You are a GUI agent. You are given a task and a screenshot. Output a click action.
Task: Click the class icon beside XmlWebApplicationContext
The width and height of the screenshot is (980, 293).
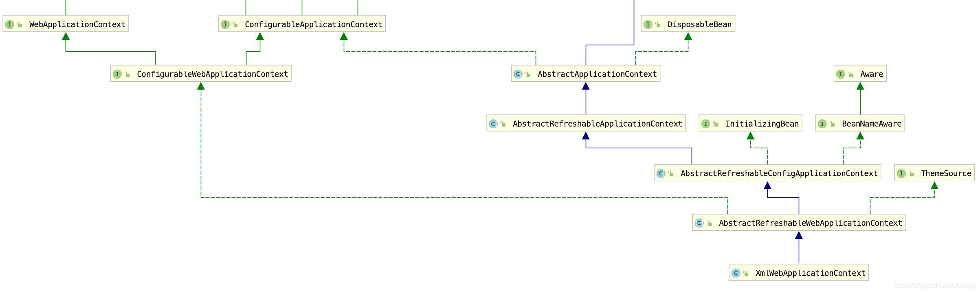pos(736,273)
